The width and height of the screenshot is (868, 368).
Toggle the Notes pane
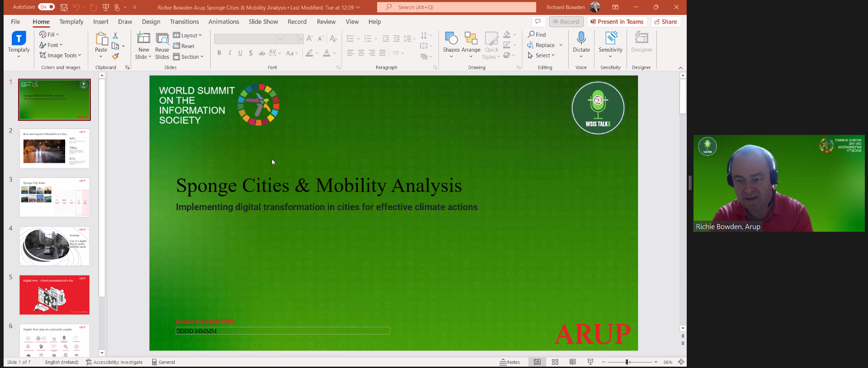tap(510, 362)
